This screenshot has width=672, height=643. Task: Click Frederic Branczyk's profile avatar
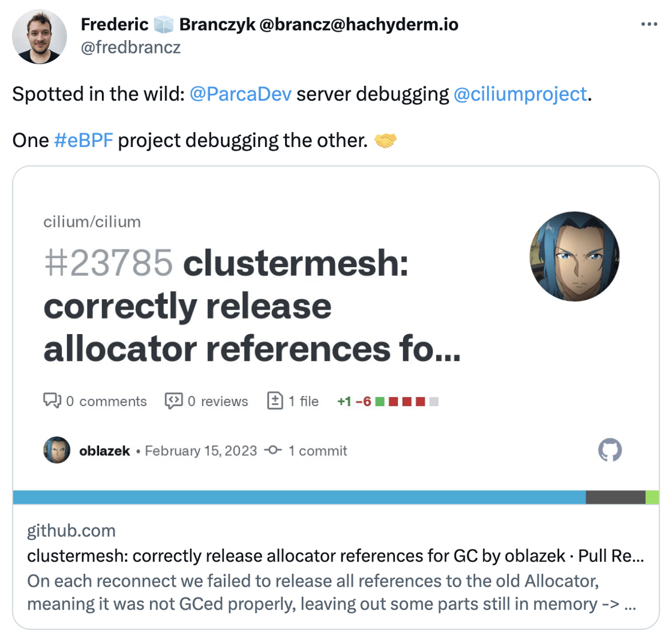coord(37,37)
